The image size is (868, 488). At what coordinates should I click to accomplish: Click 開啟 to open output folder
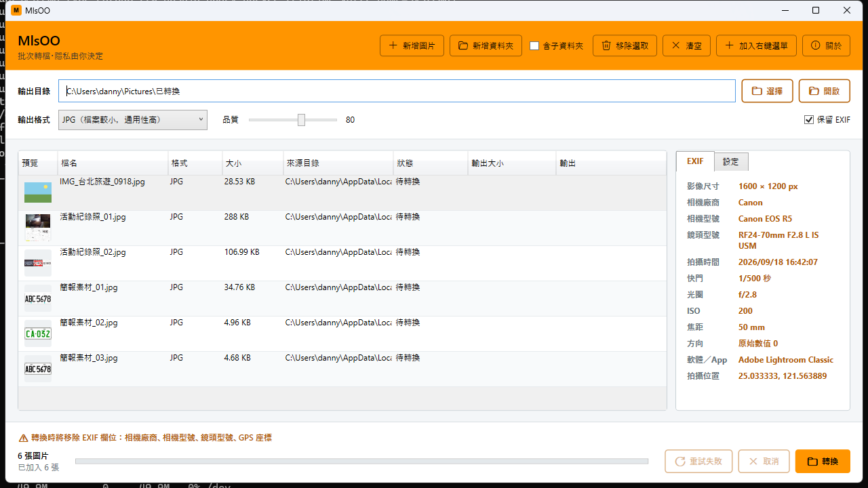824,91
